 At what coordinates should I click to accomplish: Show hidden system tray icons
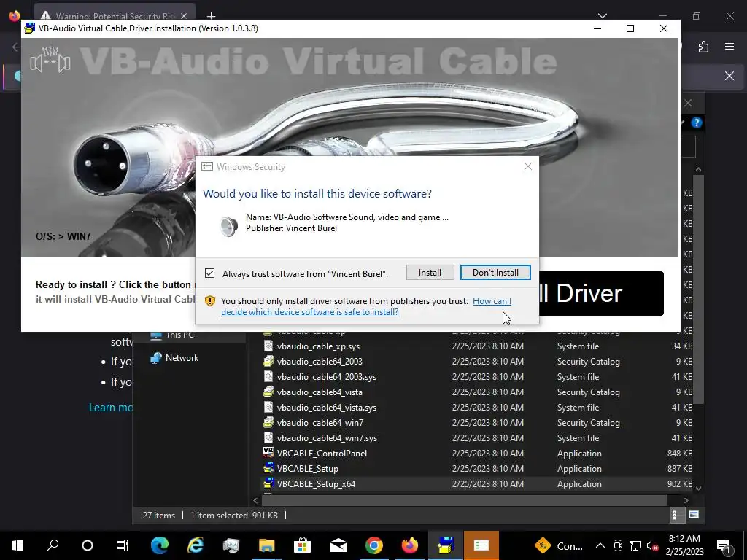600,545
